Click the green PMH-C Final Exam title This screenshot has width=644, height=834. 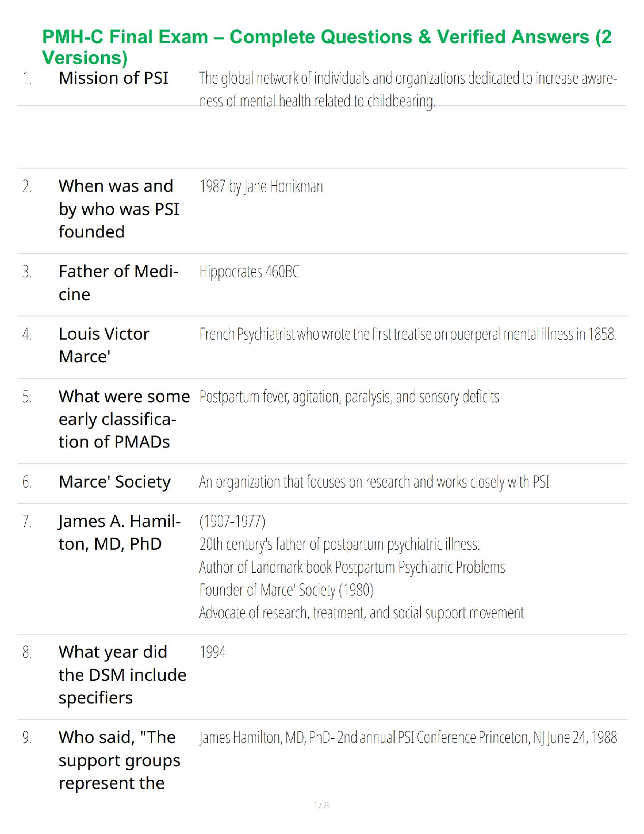326,47
